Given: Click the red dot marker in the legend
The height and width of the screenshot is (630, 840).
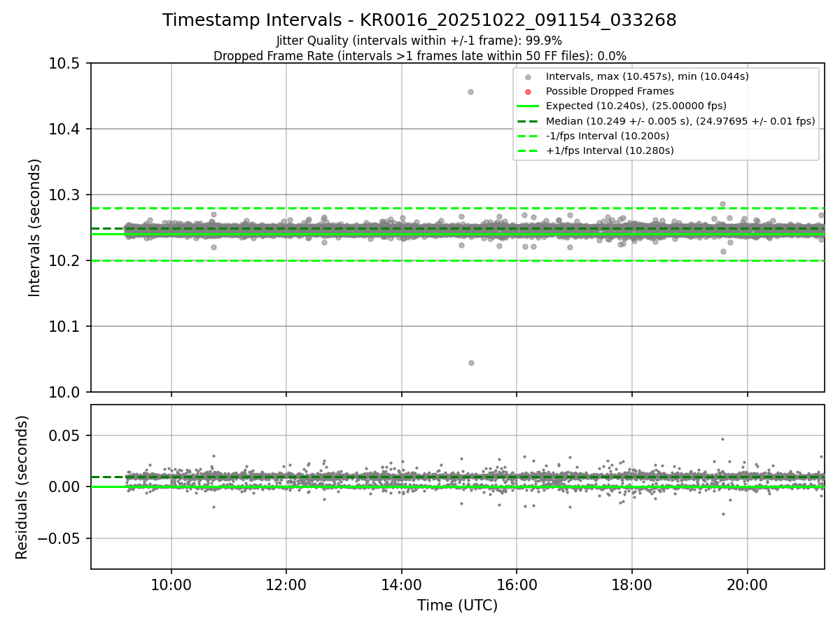Looking at the screenshot, I should tap(528, 92).
